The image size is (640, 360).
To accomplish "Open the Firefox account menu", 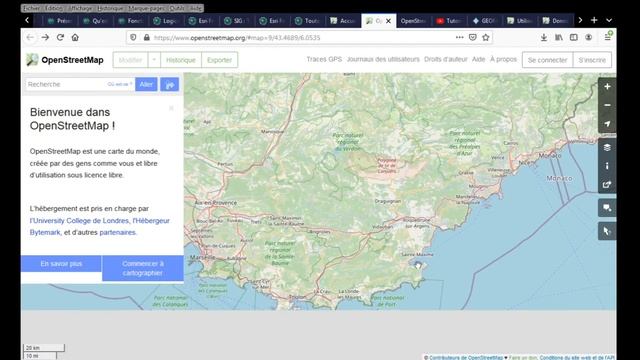I will point(589,38).
